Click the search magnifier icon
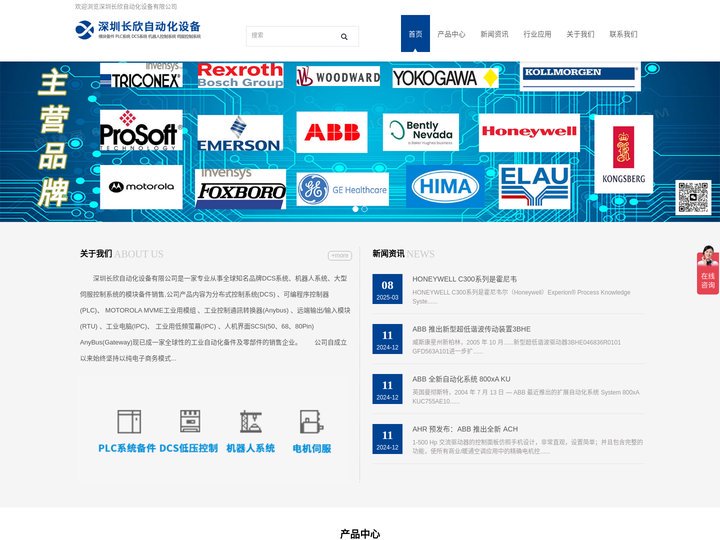This screenshot has width=720, height=540. pos(344,37)
